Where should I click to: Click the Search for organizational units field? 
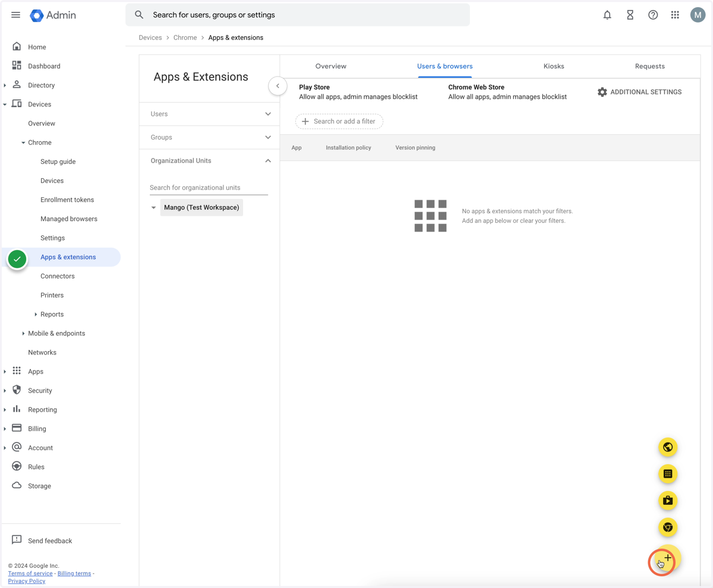pos(209,188)
